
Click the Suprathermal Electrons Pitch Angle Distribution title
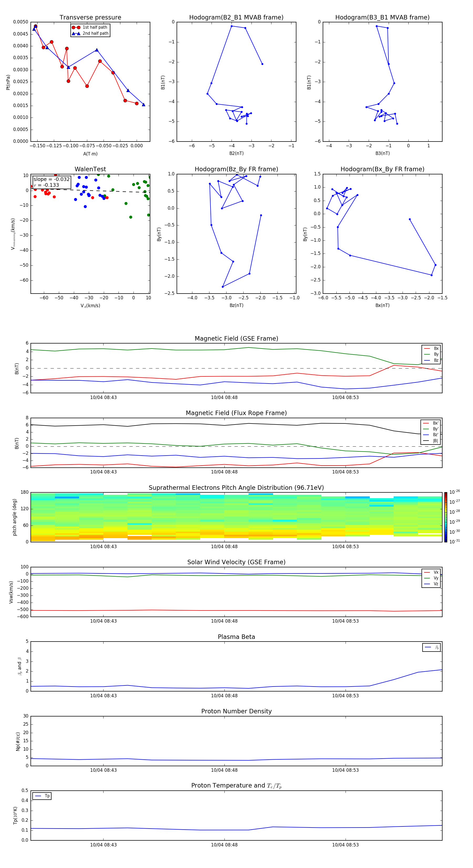pyautogui.click(x=236, y=488)
